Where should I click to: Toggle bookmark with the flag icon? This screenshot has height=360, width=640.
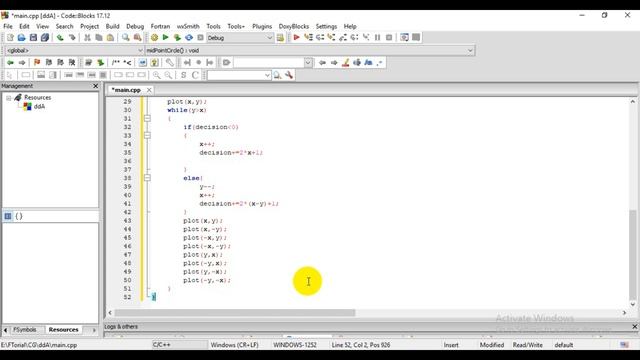click(37, 62)
